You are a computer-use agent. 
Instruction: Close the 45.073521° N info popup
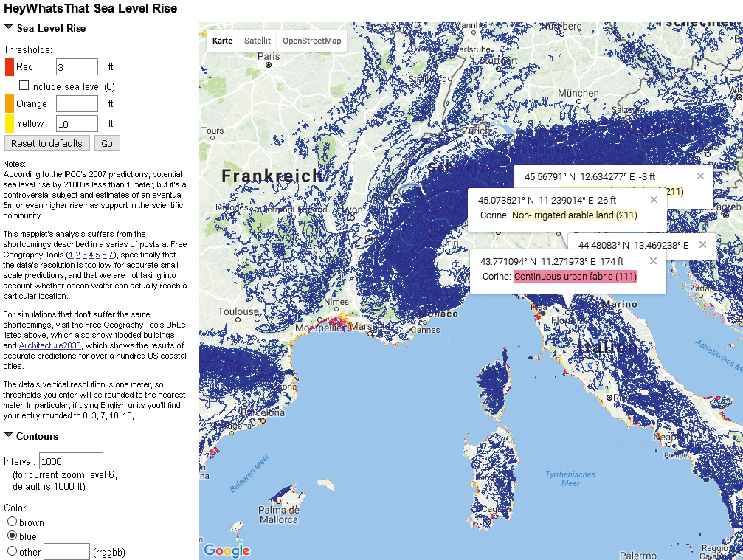(654, 200)
